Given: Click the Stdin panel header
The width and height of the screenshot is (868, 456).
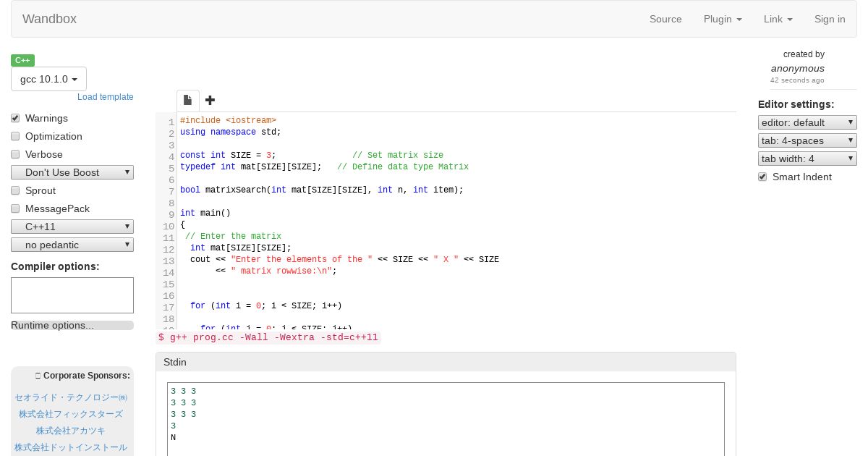Looking at the screenshot, I should (446, 362).
